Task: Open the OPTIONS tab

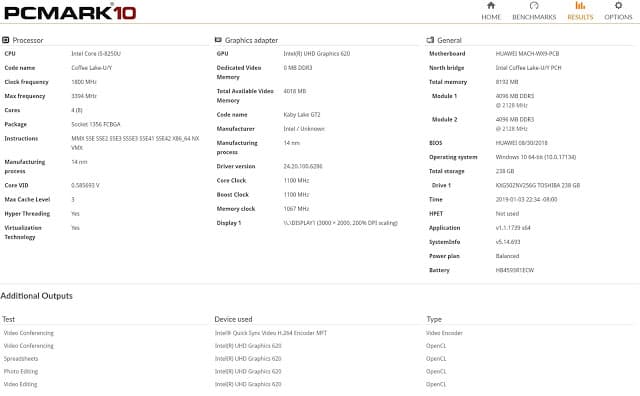Action: (x=618, y=11)
